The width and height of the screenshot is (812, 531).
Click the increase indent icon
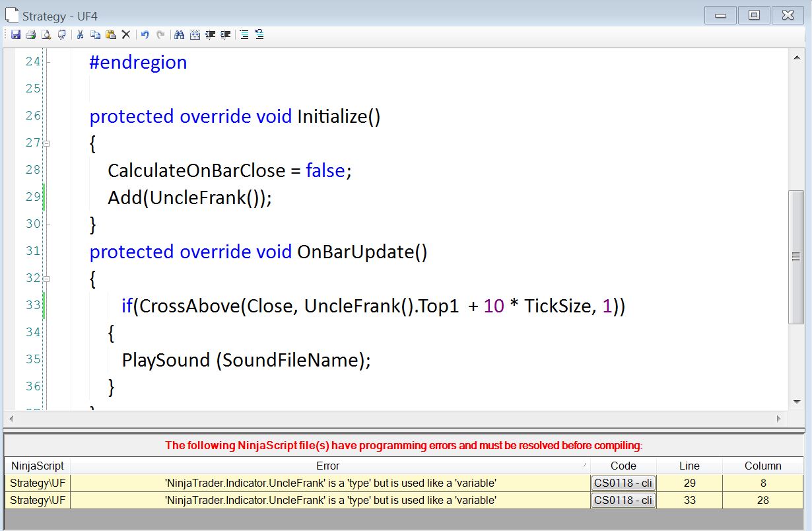pyautogui.click(x=226, y=35)
